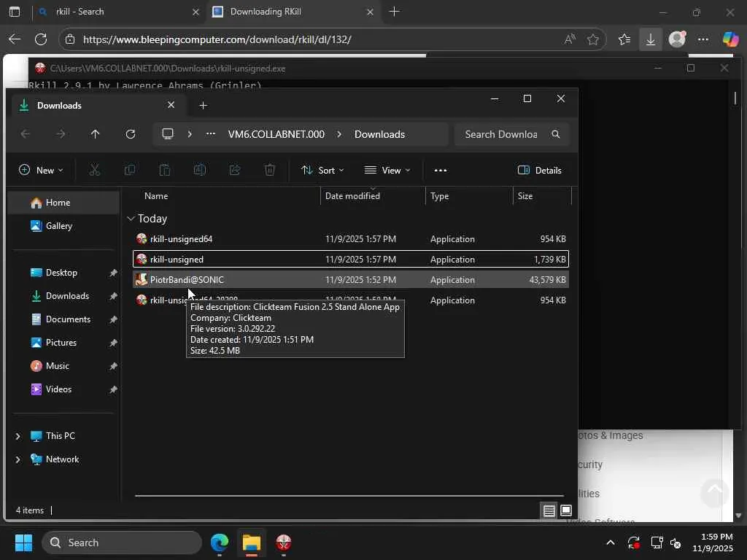Image resolution: width=747 pixels, height=560 pixels.
Task: Click the RKill icon in the taskbar
Action: click(x=284, y=542)
